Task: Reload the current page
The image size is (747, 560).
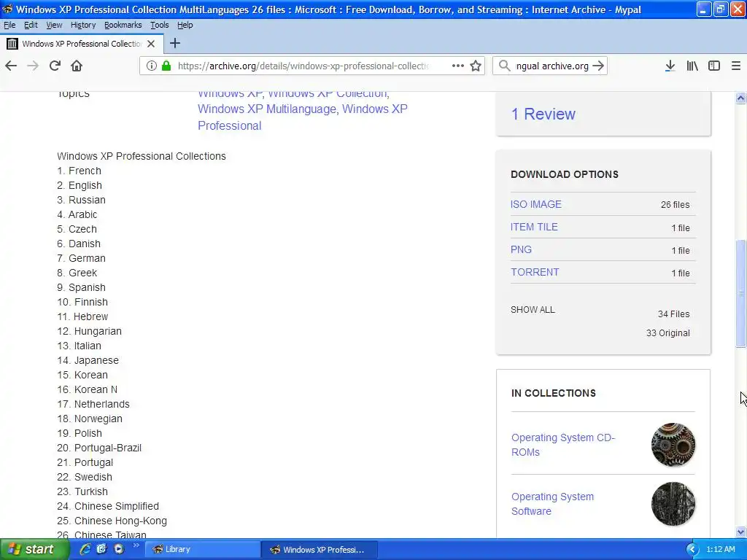Action: tap(55, 66)
